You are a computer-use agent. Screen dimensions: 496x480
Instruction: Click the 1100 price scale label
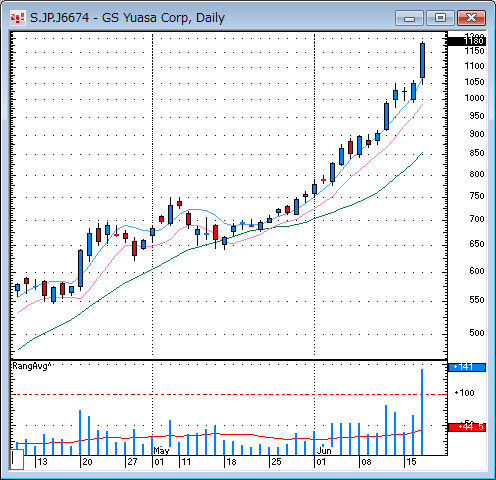click(x=474, y=66)
